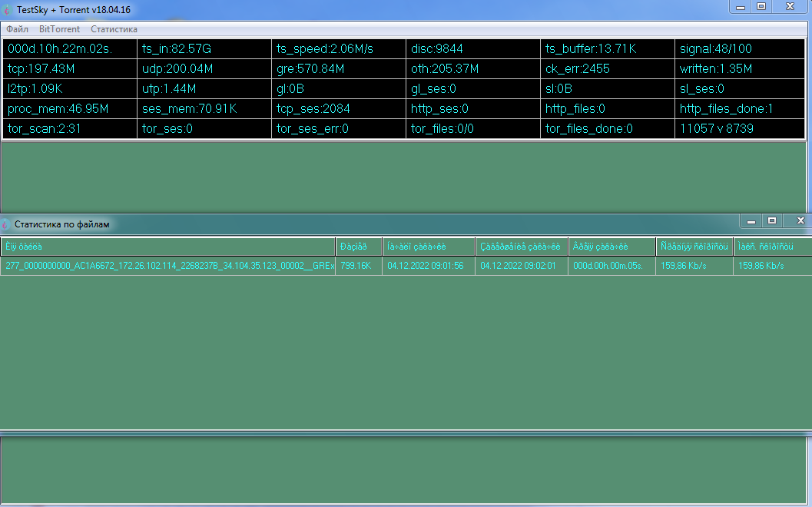Select the file row starting with 277_0000000000_AC1A6672
The width and height of the screenshot is (812, 507).
point(169,266)
